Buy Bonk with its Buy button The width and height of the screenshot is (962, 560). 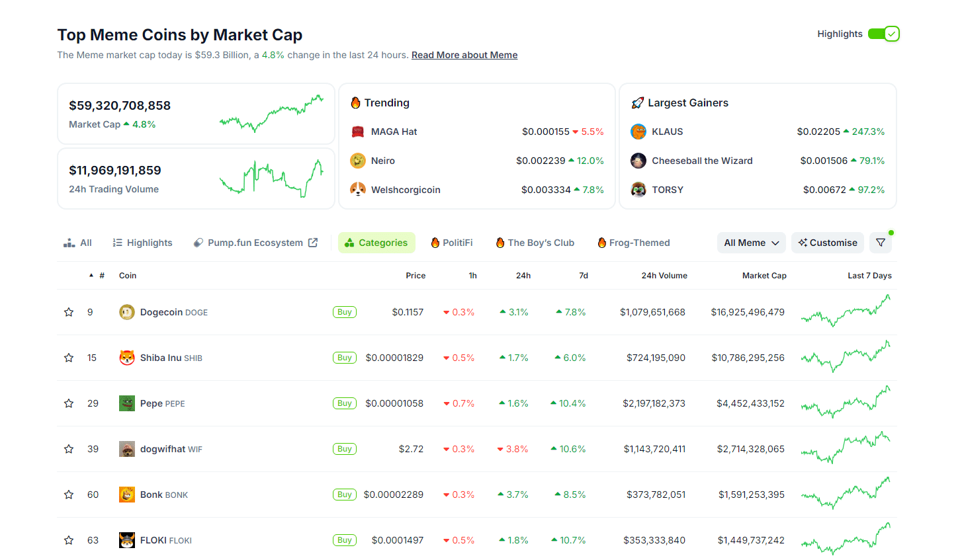(x=345, y=495)
